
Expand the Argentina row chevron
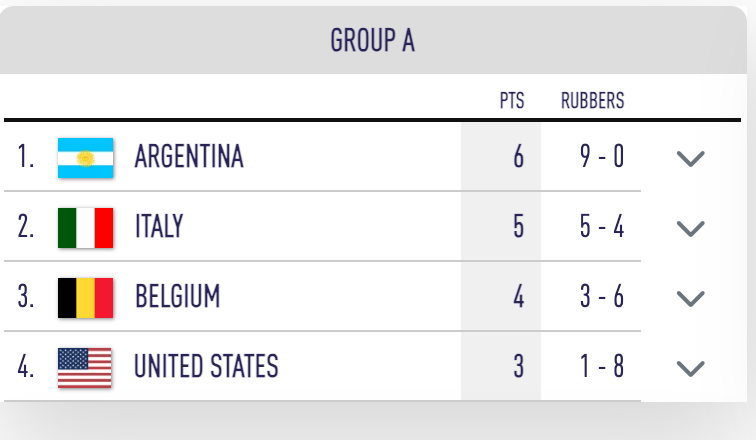point(690,159)
